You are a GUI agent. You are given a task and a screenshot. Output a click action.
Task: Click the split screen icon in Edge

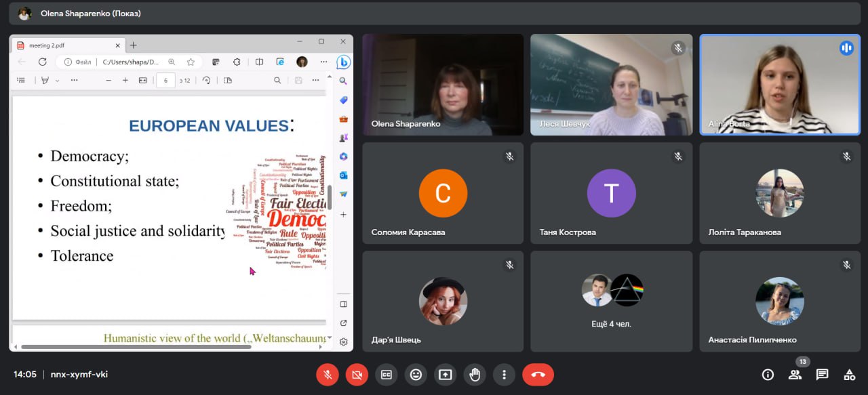pos(259,62)
